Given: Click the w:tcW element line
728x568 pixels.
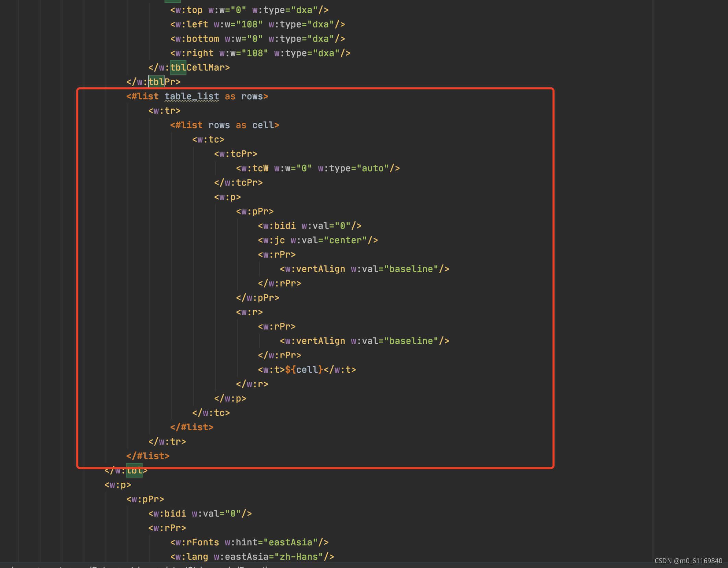Looking at the screenshot, I should 318,169.
